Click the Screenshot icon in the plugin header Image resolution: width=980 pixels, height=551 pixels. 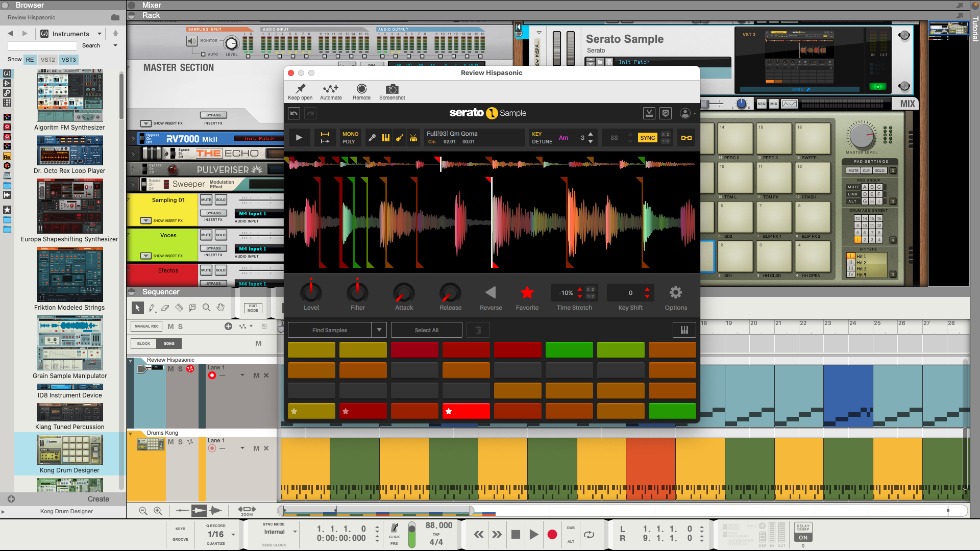pos(391,89)
